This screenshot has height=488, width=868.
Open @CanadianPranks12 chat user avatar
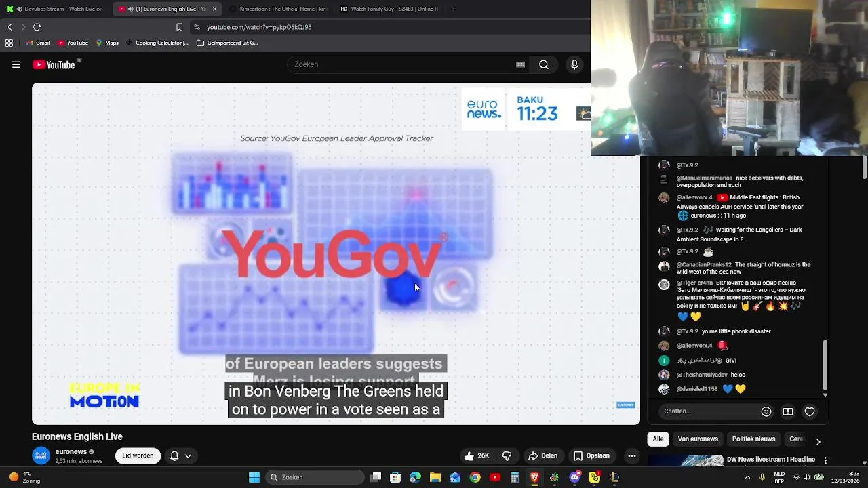click(664, 266)
